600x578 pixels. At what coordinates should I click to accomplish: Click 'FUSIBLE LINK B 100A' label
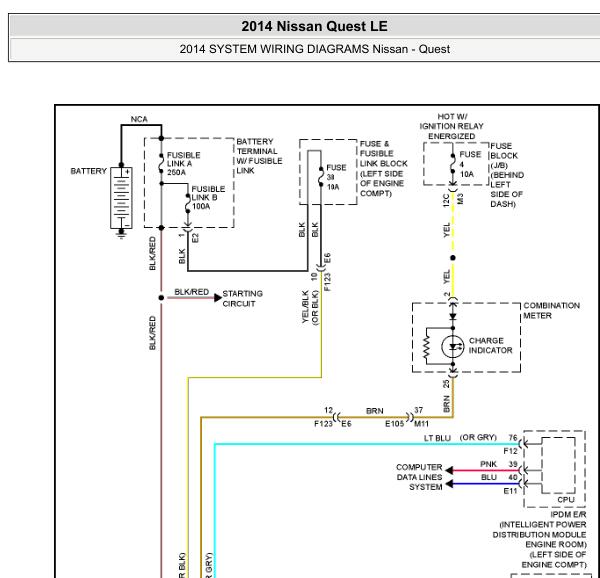208,198
